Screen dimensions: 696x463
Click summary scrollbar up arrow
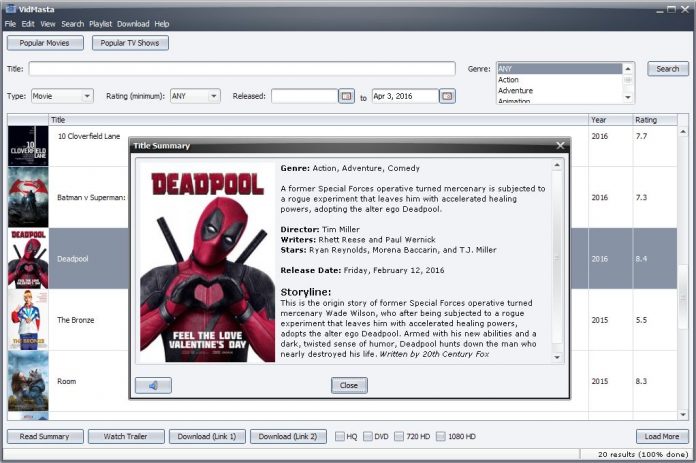[557, 165]
